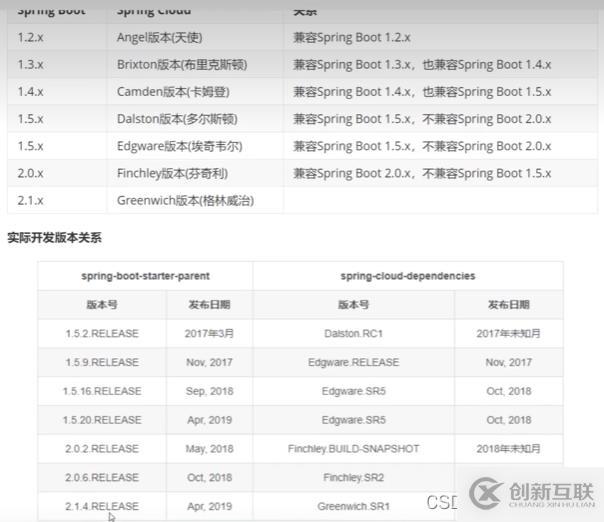604x522 pixels.
Task: Click the "2017年未知月" date cell
Action: coord(508,333)
